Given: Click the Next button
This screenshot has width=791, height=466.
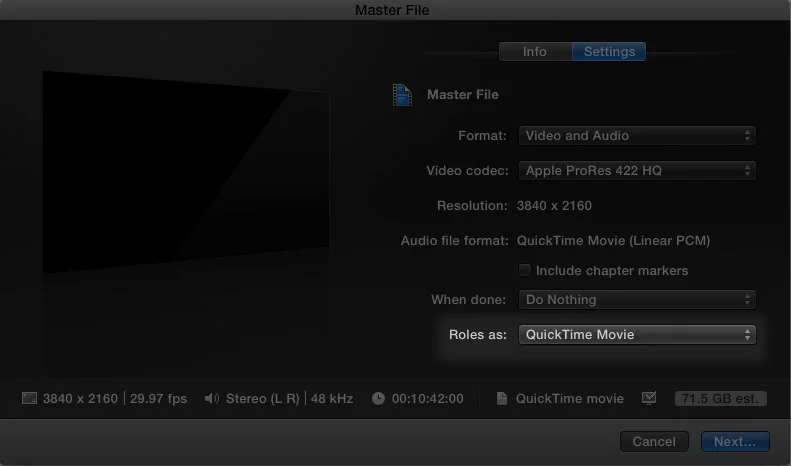Looking at the screenshot, I should tap(735, 441).
